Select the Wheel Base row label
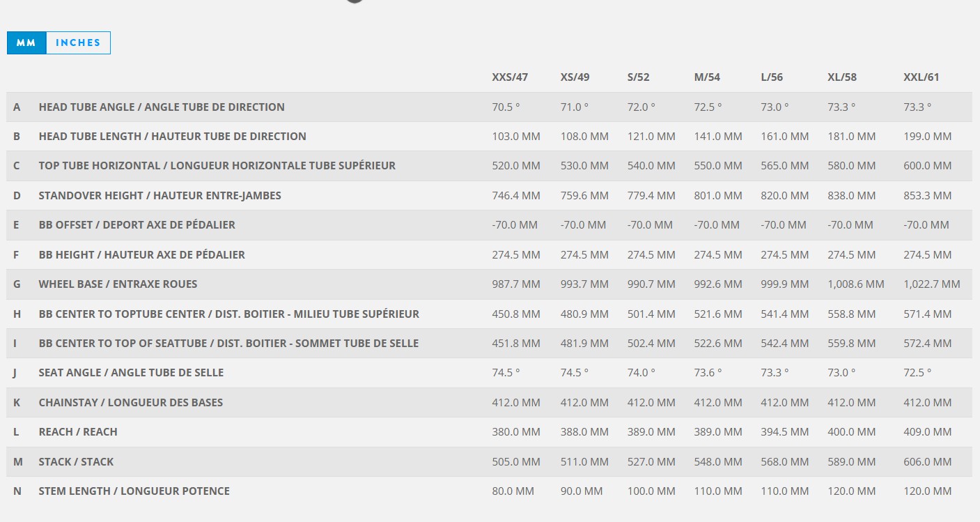The image size is (980, 522). point(118,284)
